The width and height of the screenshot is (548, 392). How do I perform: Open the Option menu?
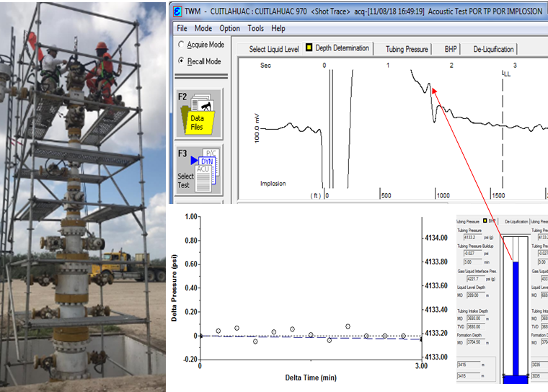pos(229,28)
